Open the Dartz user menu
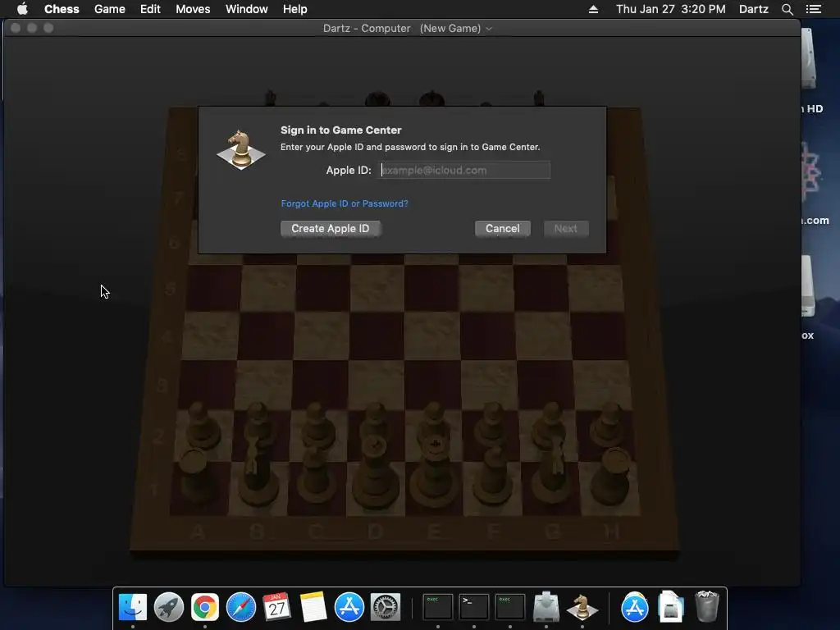Image resolution: width=840 pixels, height=630 pixels. [x=754, y=9]
